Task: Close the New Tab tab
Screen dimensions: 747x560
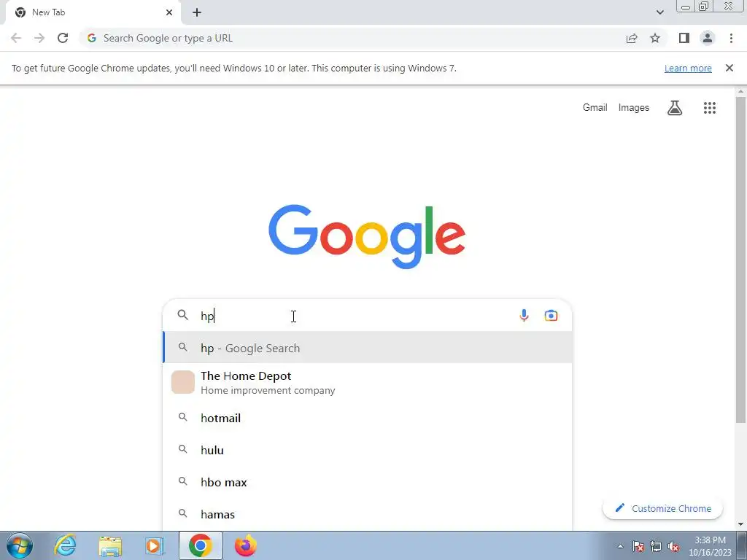Action: pyautogui.click(x=169, y=12)
